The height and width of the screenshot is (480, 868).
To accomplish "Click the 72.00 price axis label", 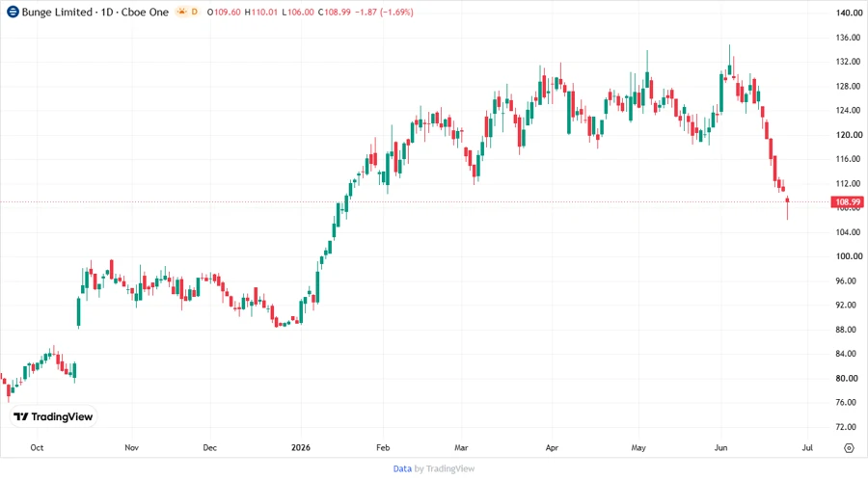I will pyautogui.click(x=846, y=427).
